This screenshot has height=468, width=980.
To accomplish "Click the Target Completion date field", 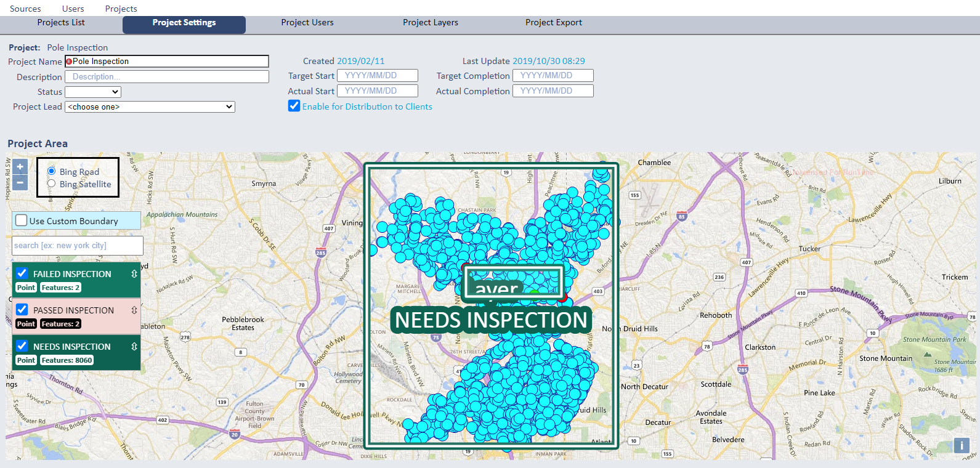I will click(553, 76).
